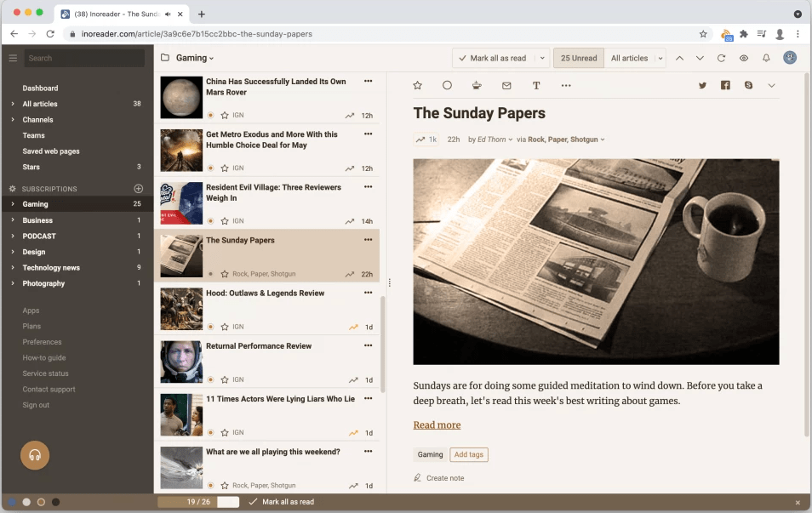
Task: Show only 25 Unread articles
Action: (579, 58)
